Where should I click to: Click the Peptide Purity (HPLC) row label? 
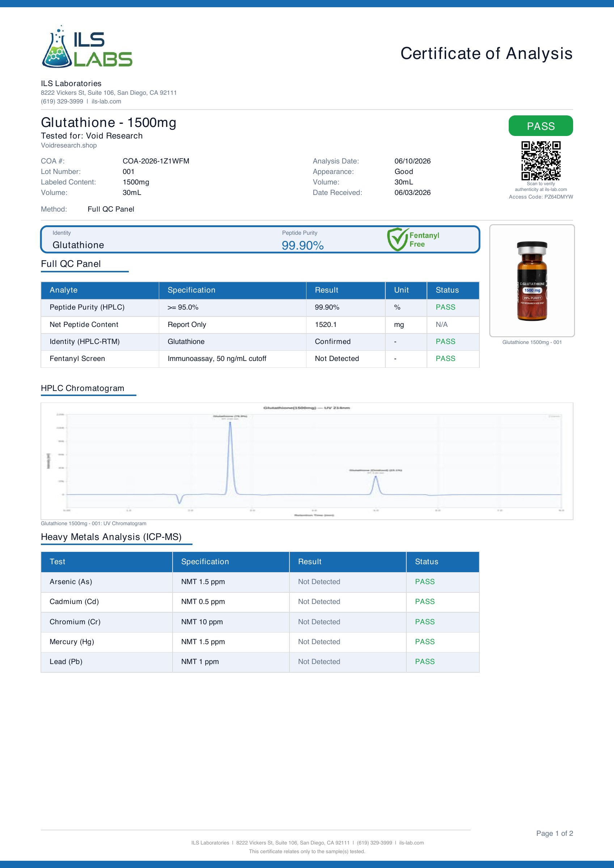(87, 307)
